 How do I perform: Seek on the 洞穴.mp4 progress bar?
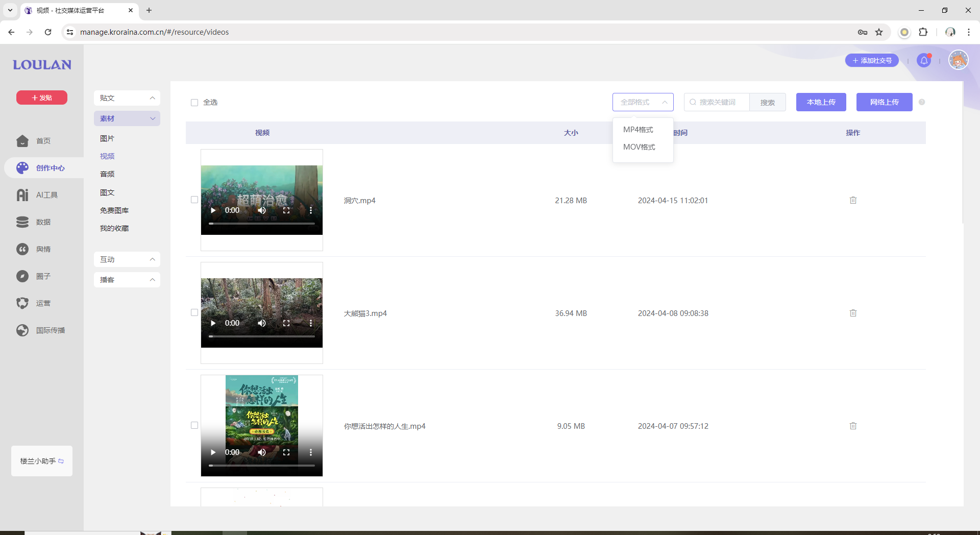262,224
